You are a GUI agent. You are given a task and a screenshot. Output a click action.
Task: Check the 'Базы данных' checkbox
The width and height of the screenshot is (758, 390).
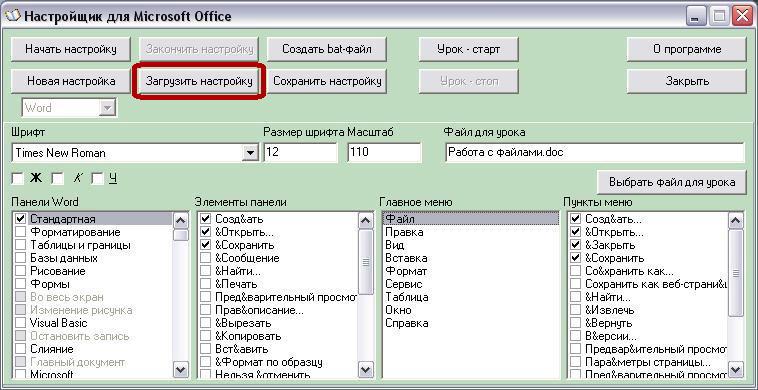(20, 258)
